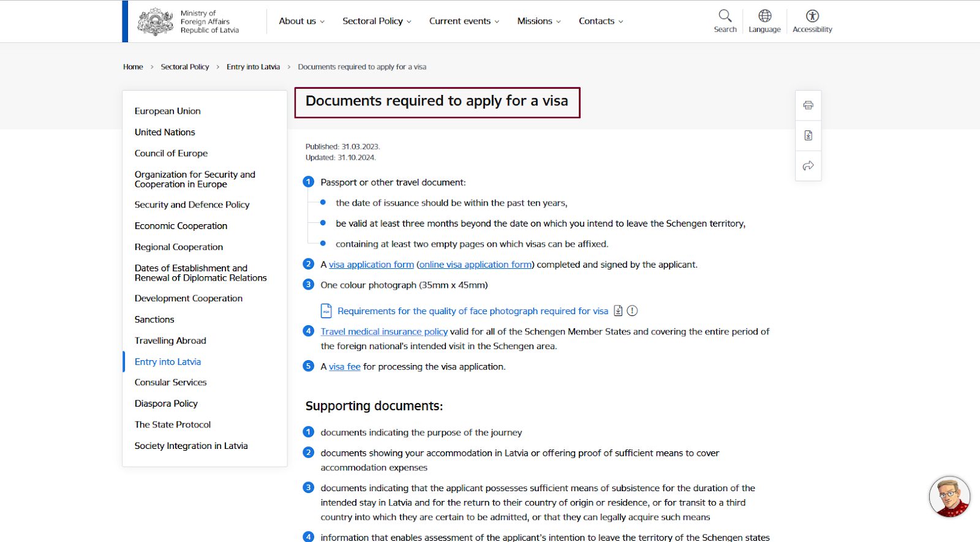Open the virtual assistant avatar
Image resolution: width=980 pixels, height=542 pixels.
click(x=949, y=497)
